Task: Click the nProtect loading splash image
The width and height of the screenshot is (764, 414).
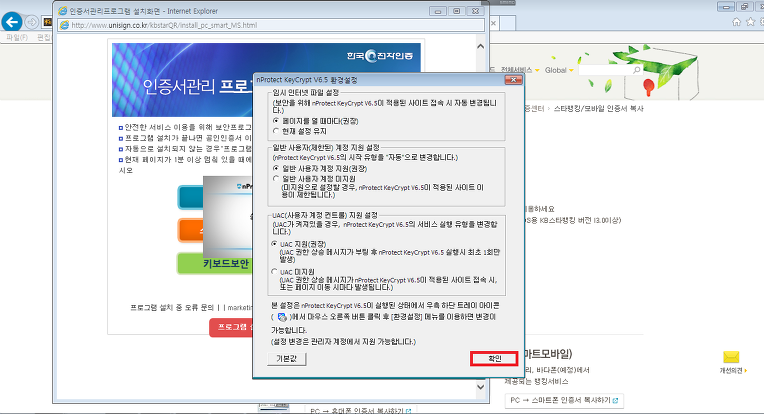Action: pos(228,216)
